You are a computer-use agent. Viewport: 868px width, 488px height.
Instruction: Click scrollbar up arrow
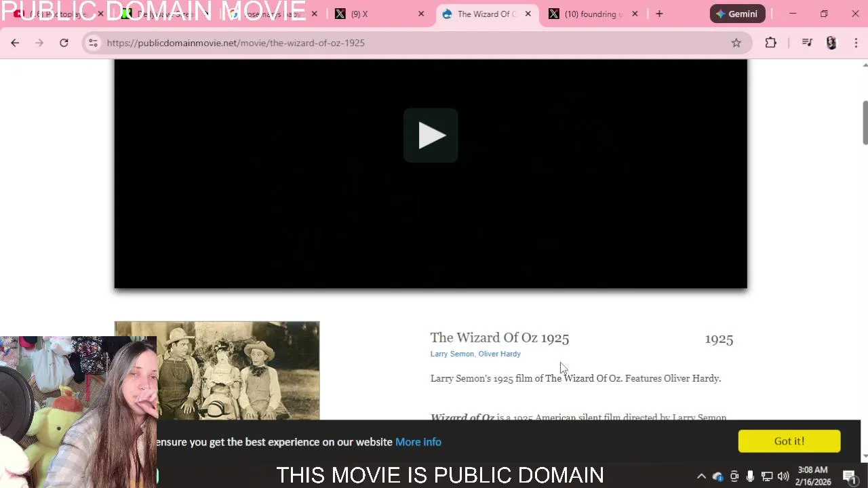click(x=865, y=64)
